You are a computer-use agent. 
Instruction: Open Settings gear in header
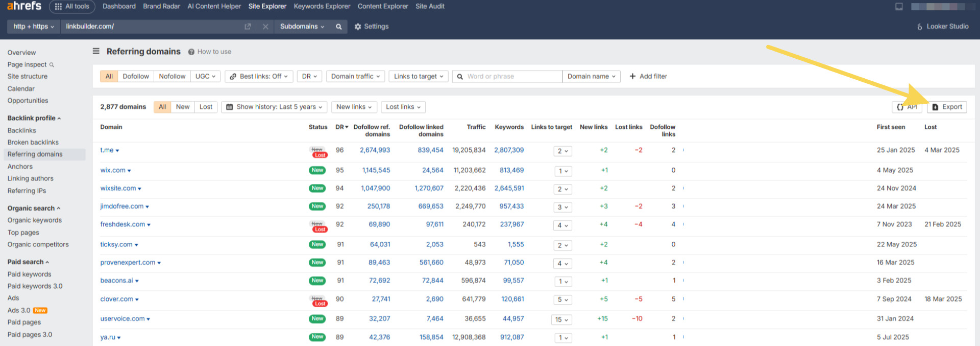point(372,27)
